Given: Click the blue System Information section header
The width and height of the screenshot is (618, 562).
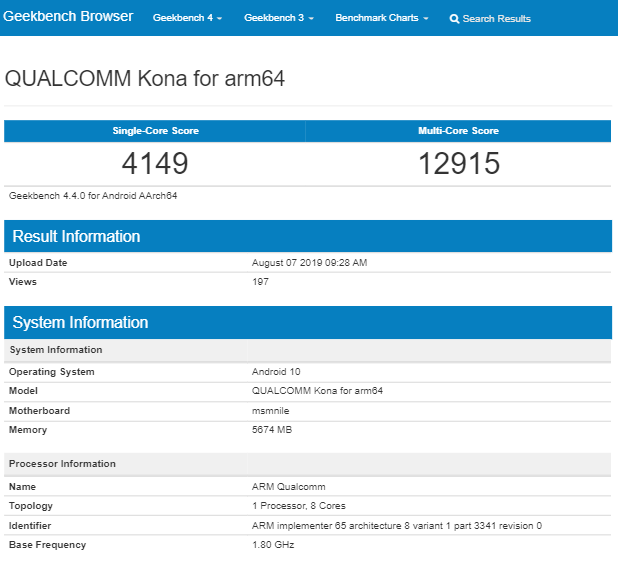Looking at the screenshot, I should tap(80, 322).
